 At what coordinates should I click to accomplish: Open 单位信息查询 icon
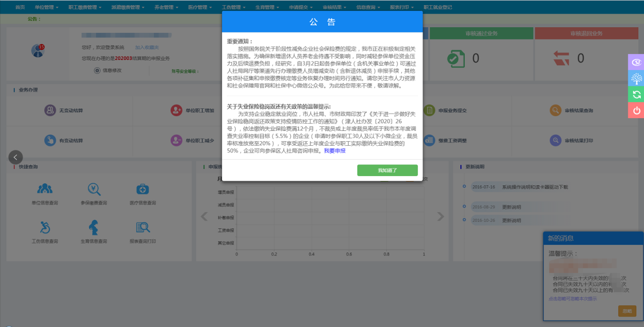pos(45,189)
